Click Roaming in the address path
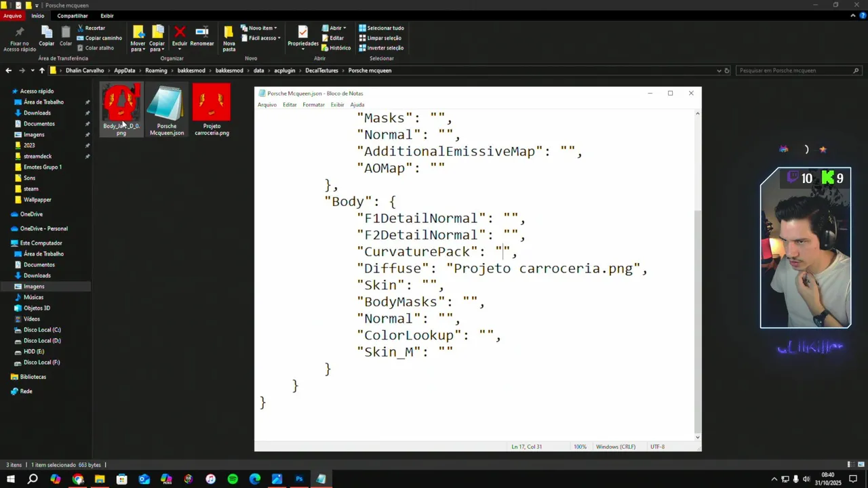The height and width of the screenshot is (488, 868). pyautogui.click(x=156, y=70)
